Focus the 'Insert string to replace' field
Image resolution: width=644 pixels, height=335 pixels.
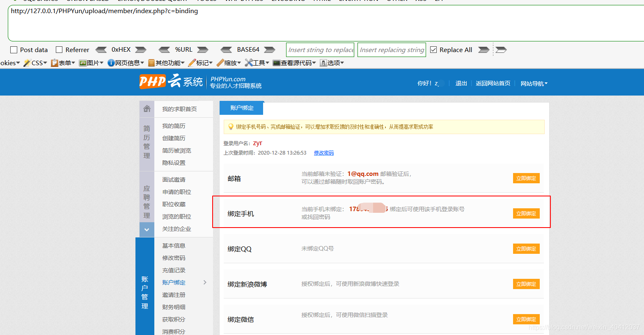pos(320,50)
